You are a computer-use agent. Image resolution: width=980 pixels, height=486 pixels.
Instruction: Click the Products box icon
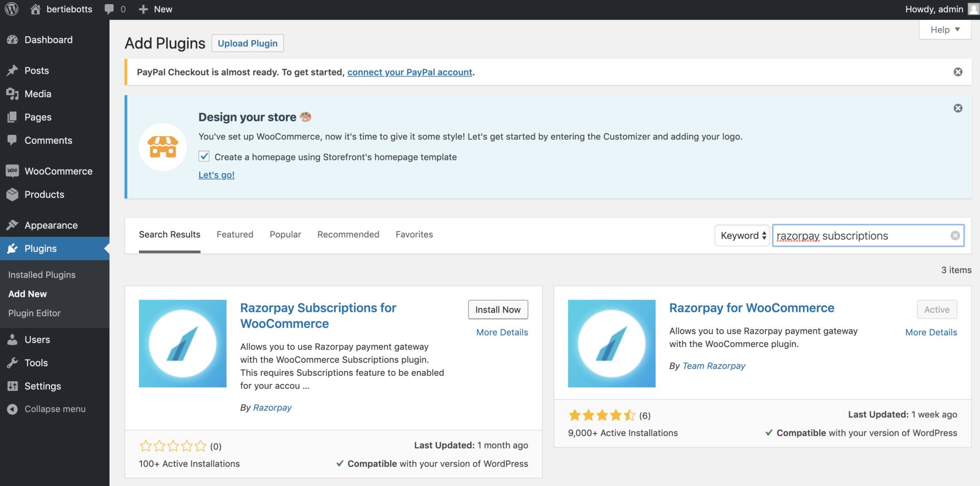tap(12, 195)
